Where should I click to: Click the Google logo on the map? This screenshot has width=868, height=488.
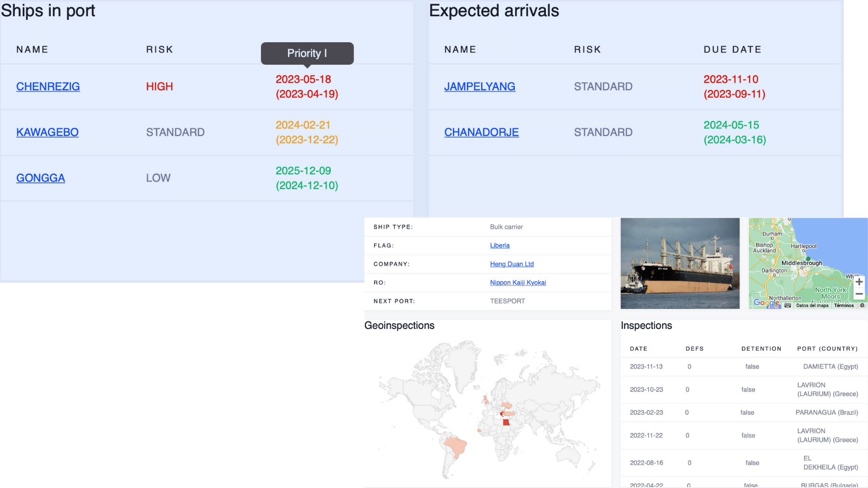pyautogui.click(x=766, y=302)
